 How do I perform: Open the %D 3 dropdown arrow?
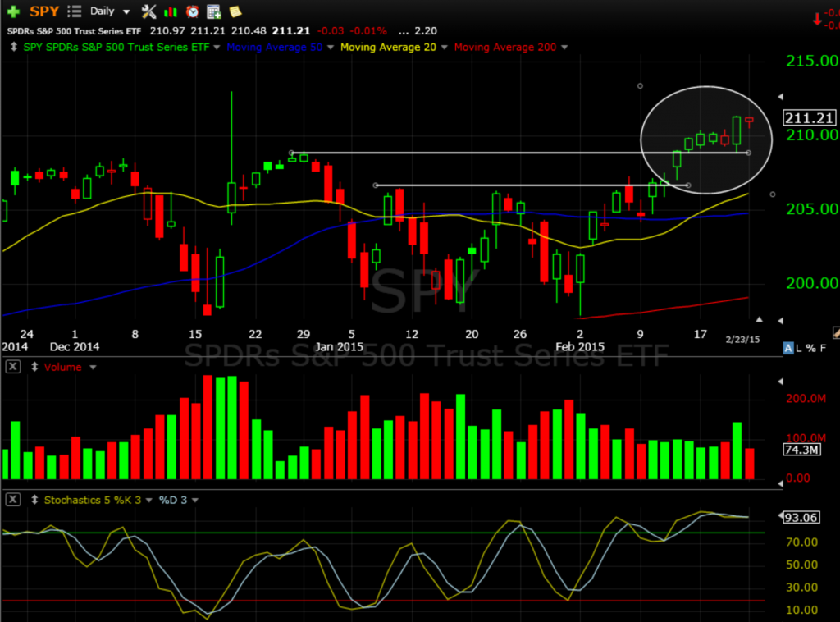pos(195,501)
